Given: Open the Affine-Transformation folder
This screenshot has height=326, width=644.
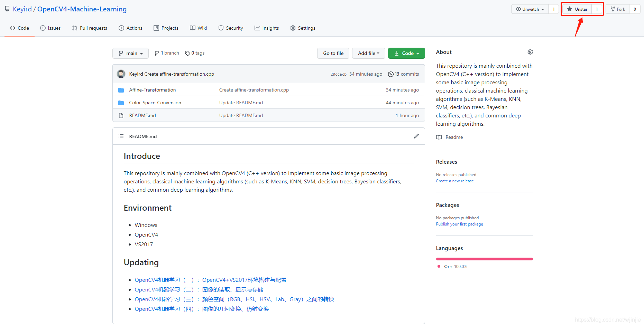Looking at the screenshot, I should pos(153,90).
